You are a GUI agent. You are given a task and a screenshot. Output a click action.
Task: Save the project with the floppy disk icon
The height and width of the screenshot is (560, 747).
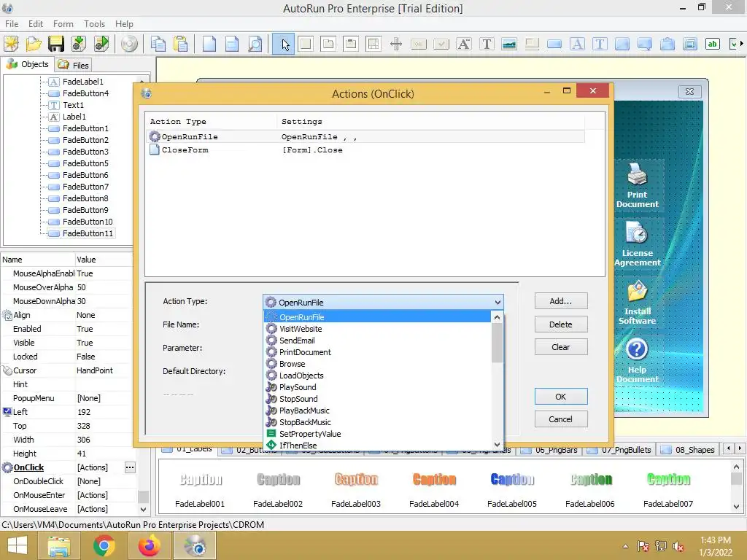point(55,44)
